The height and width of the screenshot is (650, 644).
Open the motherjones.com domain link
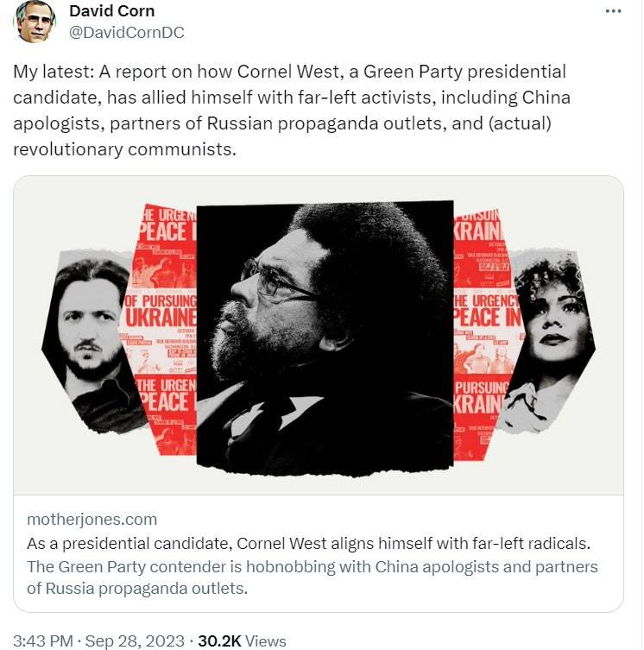pyautogui.click(x=92, y=519)
